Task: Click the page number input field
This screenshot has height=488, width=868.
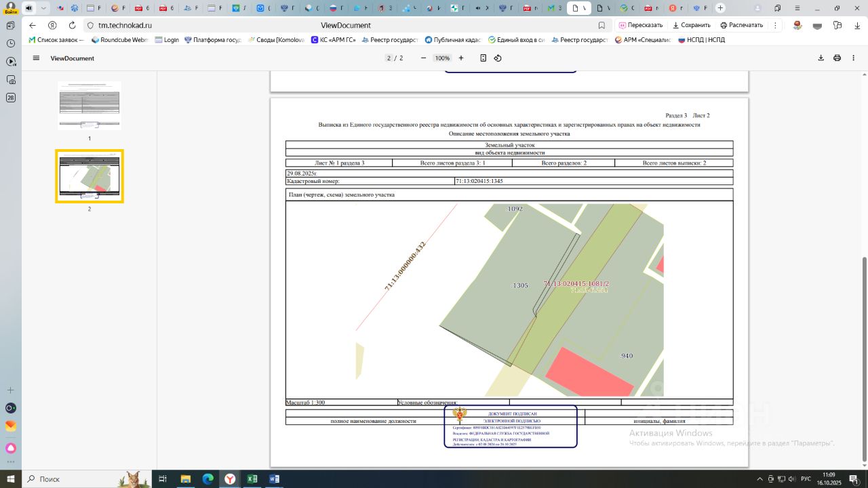Action: [x=389, y=58]
